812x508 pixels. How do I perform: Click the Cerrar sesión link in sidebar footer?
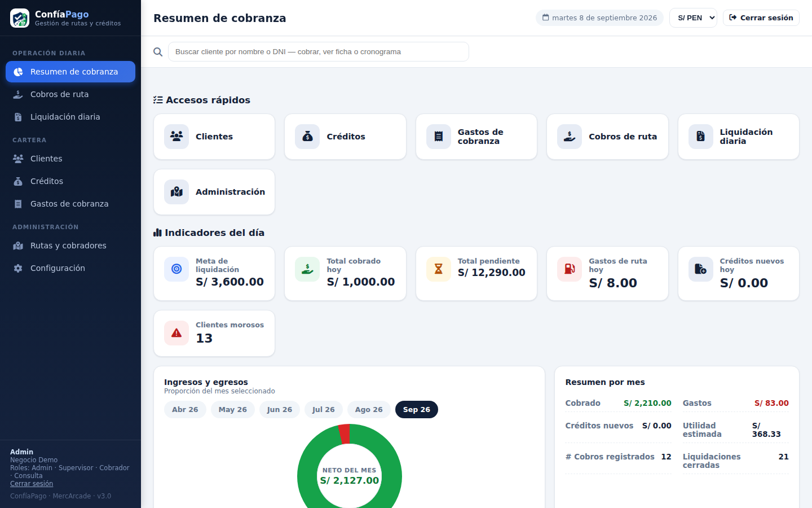(32, 484)
